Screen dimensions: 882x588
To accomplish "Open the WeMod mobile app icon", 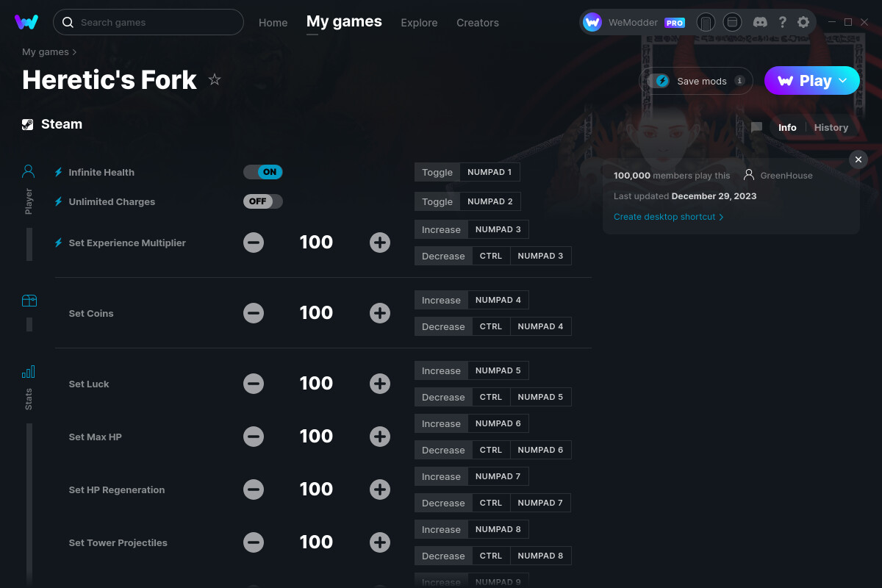I will coord(706,22).
